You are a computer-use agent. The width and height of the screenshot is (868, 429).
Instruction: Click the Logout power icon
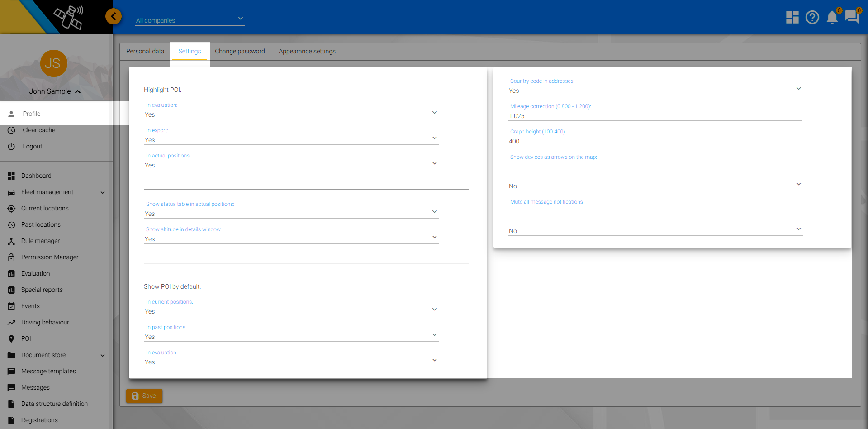[11, 147]
